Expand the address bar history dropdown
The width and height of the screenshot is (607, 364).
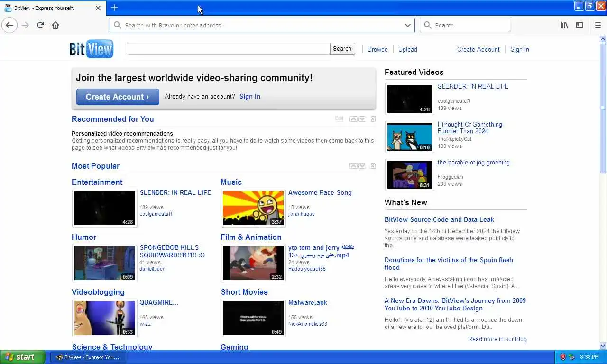point(407,25)
